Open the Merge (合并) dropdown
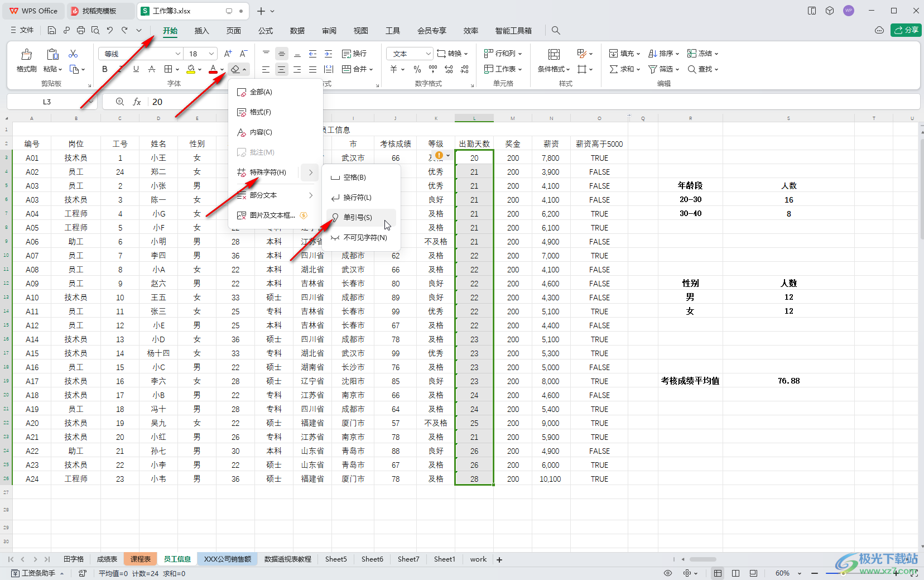Image resolution: width=924 pixels, height=580 pixels. coord(357,69)
